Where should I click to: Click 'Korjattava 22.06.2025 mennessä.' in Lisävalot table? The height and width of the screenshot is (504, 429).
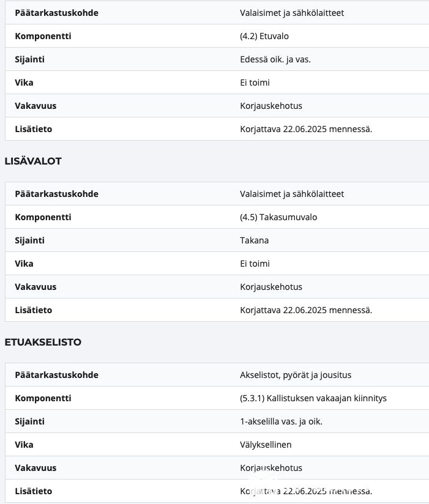tap(306, 310)
